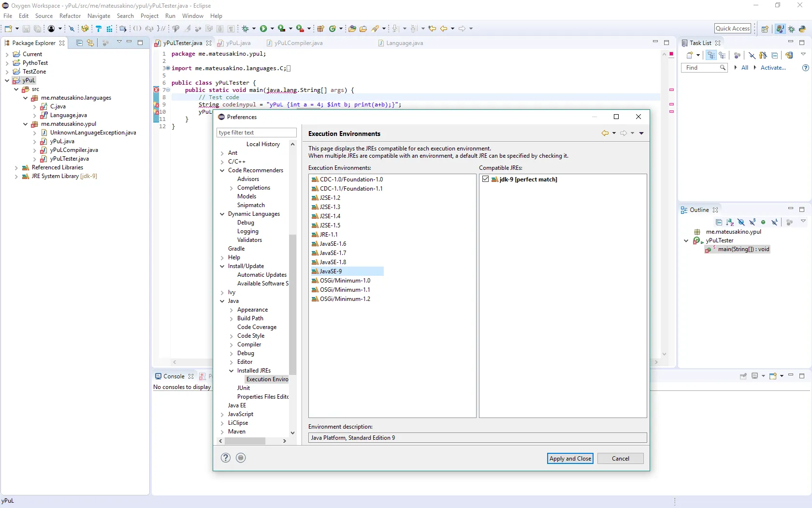Toggle Hide Completed Tasks in Task List
The width and height of the screenshot is (812, 508).
pos(752,55)
